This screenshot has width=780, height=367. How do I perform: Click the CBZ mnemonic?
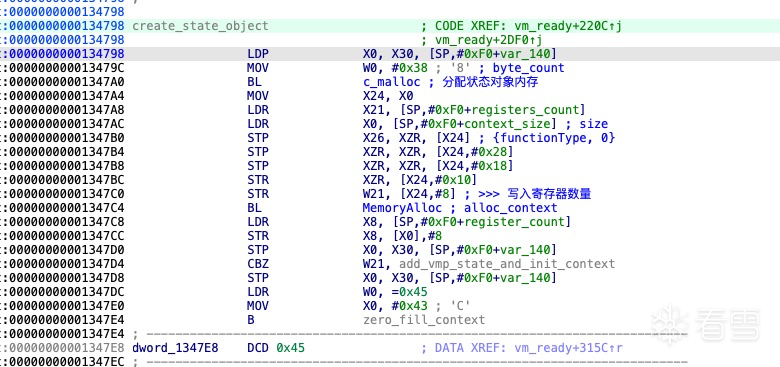click(x=258, y=264)
